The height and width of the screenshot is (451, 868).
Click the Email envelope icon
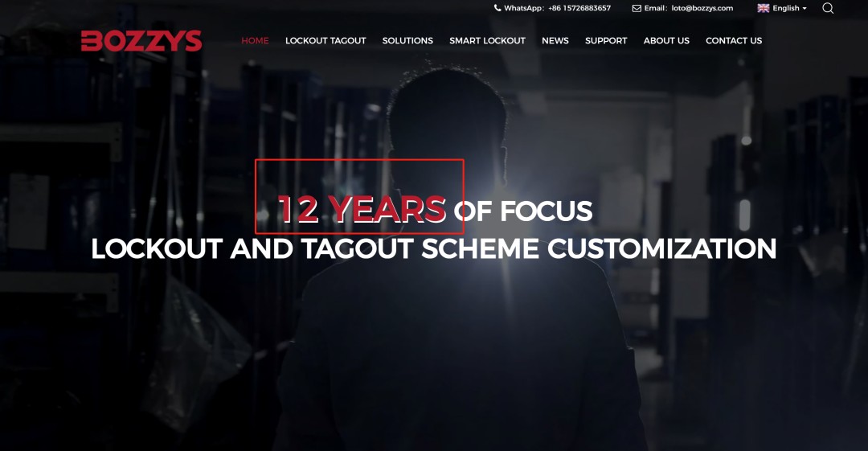coord(637,8)
